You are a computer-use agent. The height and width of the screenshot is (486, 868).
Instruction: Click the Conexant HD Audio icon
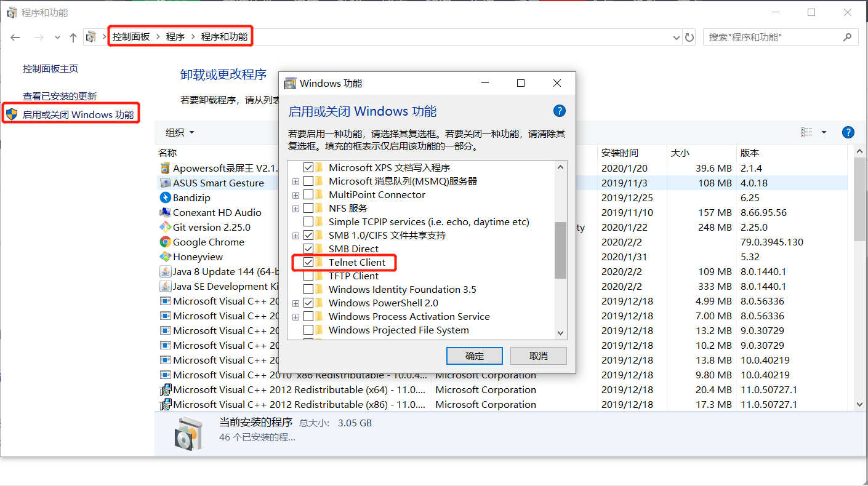pos(165,212)
